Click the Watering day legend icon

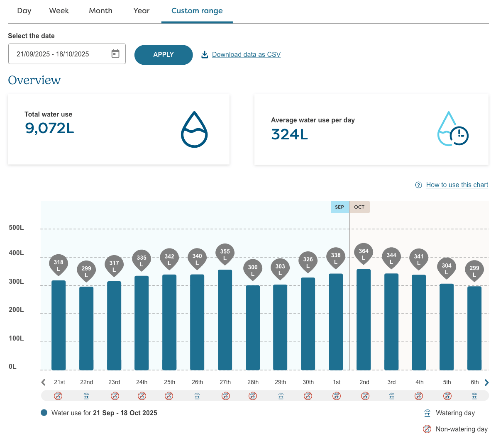click(x=427, y=413)
